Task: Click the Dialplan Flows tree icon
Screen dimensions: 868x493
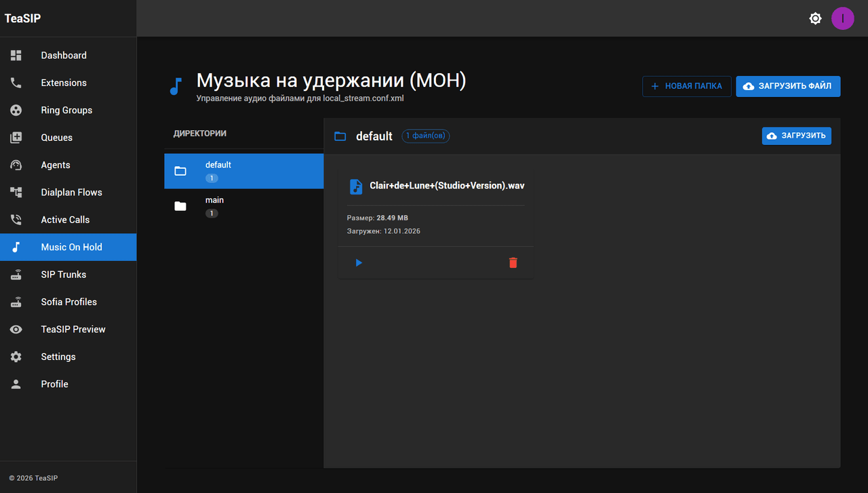Action: click(x=16, y=193)
